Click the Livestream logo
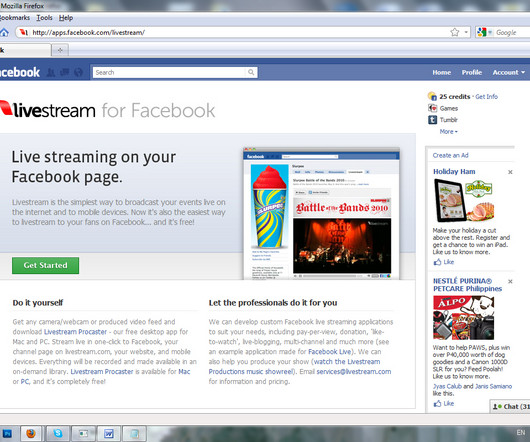Viewport: 530px width, 442px height. pos(48,109)
